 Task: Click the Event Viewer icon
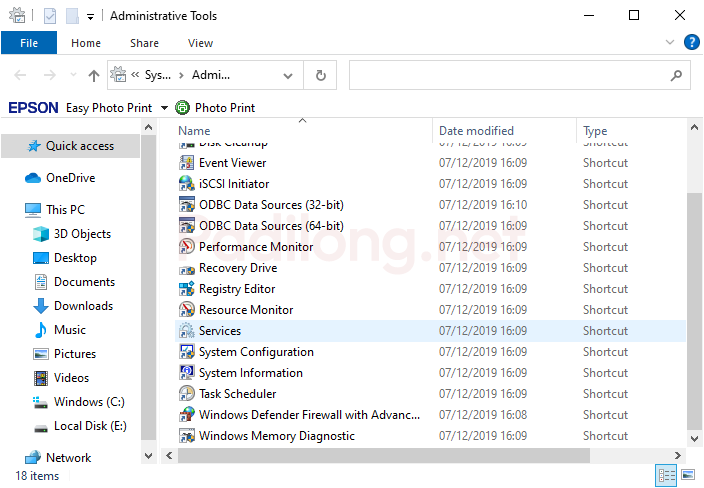click(x=186, y=163)
